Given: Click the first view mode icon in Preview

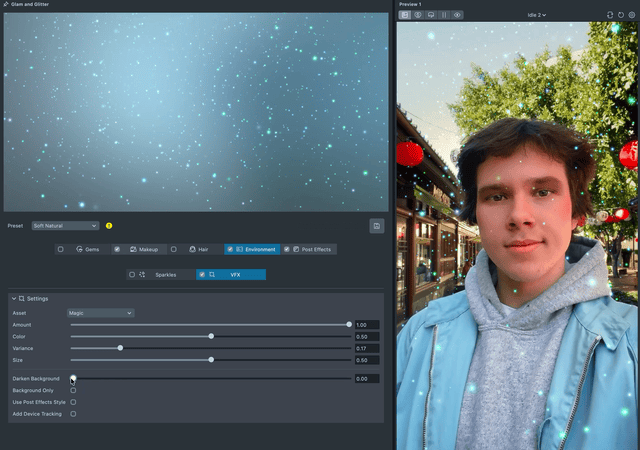Looking at the screenshot, I should click(x=405, y=15).
